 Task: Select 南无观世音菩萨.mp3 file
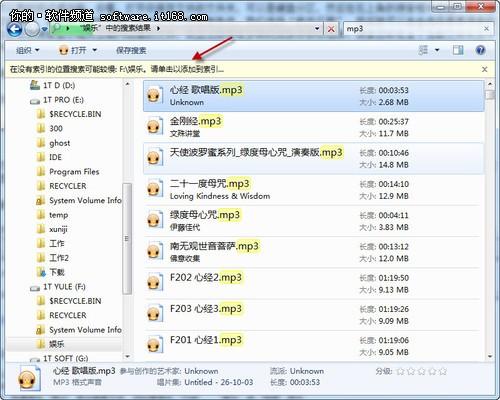pyautogui.click(x=313, y=252)
